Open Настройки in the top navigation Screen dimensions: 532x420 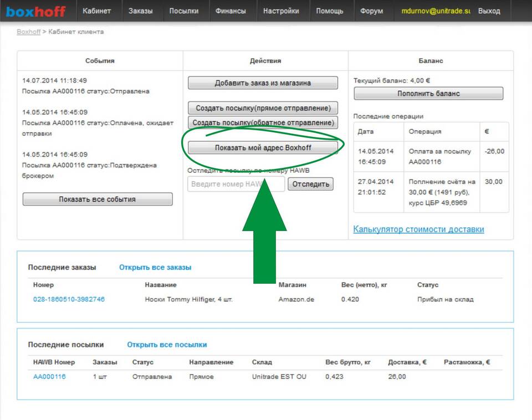point(281,11)
